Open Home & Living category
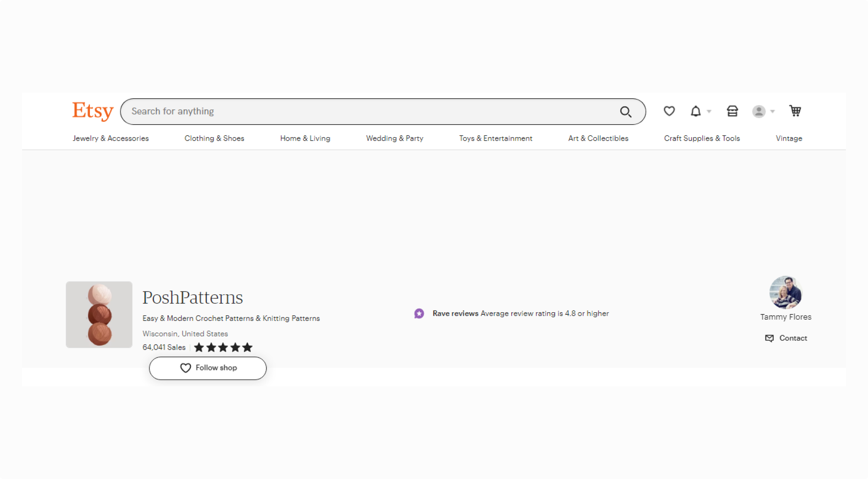 [305, 138]
